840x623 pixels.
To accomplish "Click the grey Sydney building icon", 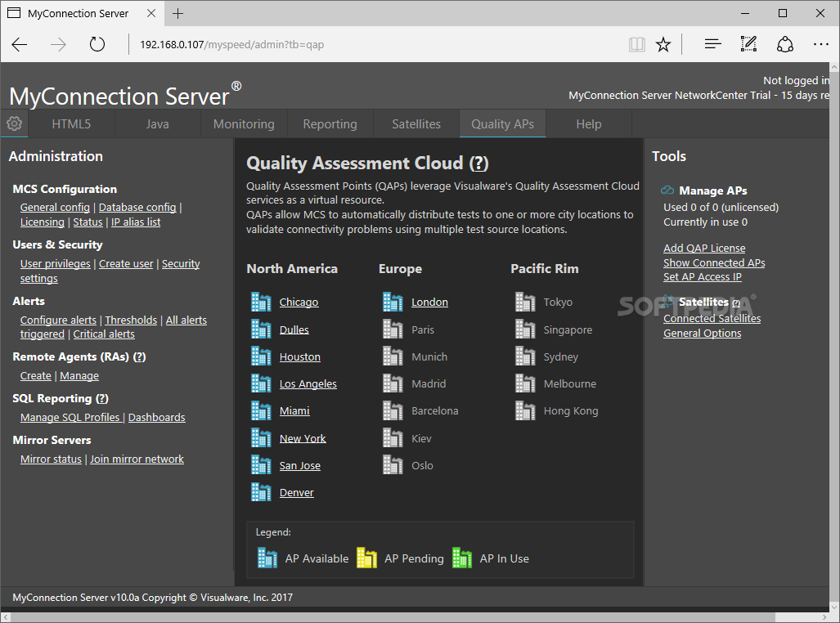I will pos(525,356).
